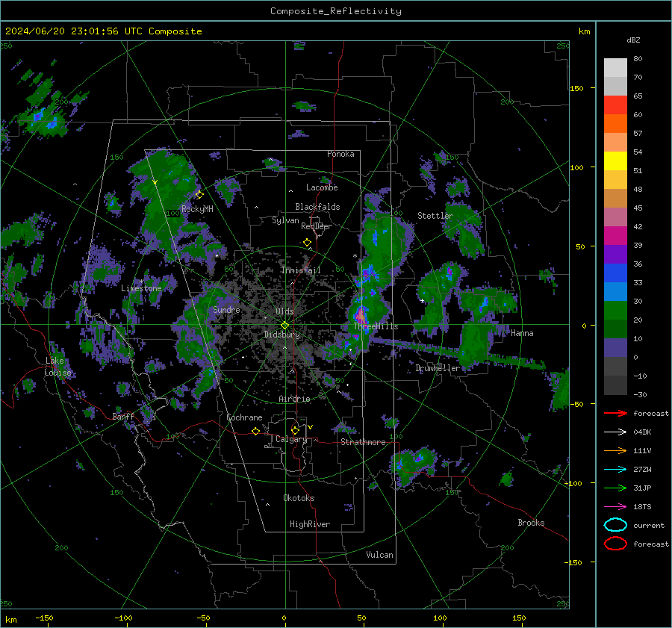Pick the magenta swatch between 42 and 39 dBZ
The width and height of the screenshot is (672, 628).
pos(615,236)
